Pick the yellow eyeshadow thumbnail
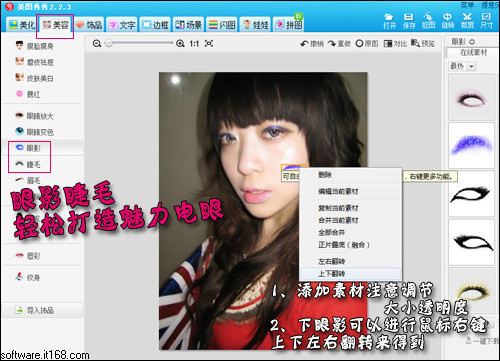500x361 pixels. pyautogui.click(x=471, y=290)
